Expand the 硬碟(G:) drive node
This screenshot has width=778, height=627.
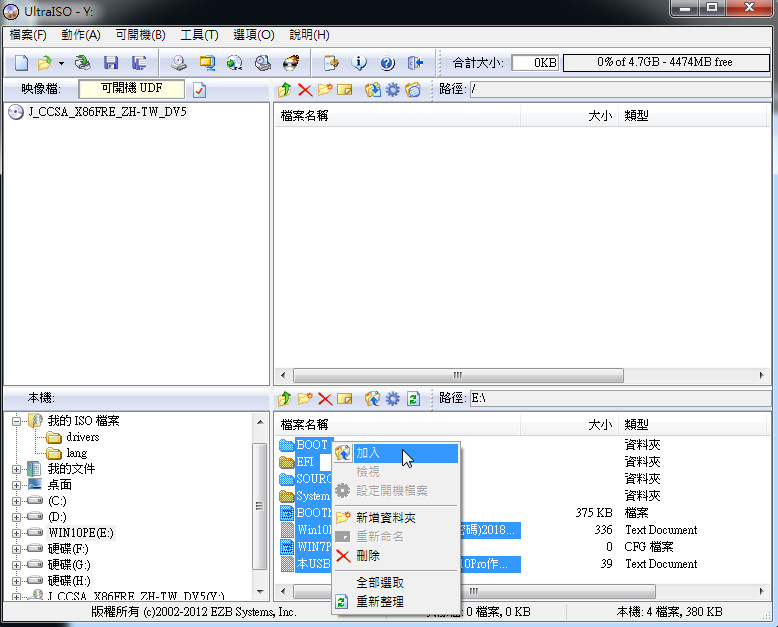pyautogui.click(x=16, y=565)
